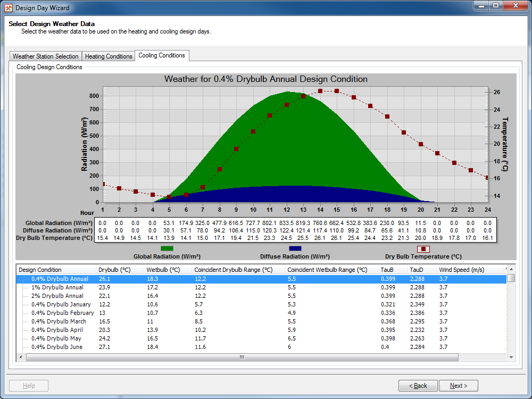Click the Cooling Design Conditions group label
532x399 pixels.
coord(49,67)
